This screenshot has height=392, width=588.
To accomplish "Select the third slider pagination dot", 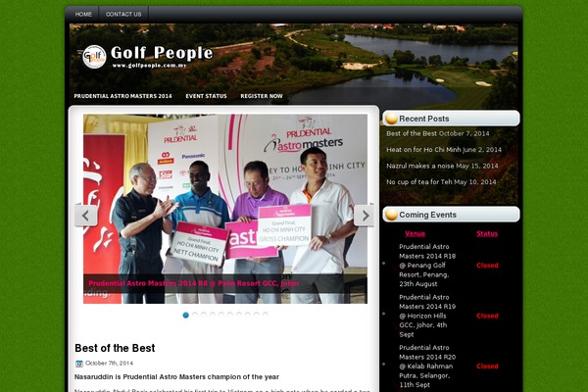I will coord(204,315).
